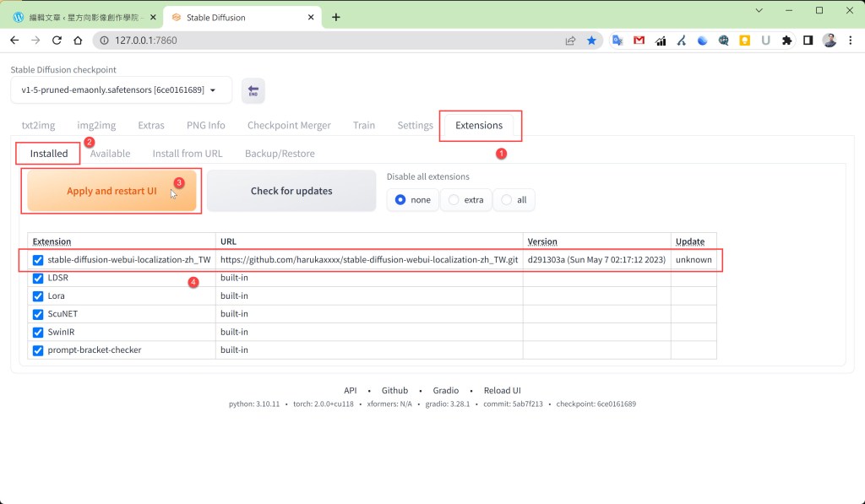Toggle the browser side panel icon
Image resolution: width=865 pixels, height=504 pixels.
[x=808, y=40]
